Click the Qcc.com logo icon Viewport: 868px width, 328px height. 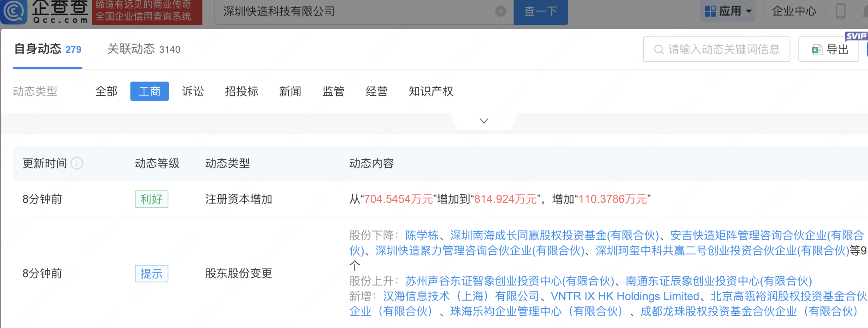tap(14, 11)
